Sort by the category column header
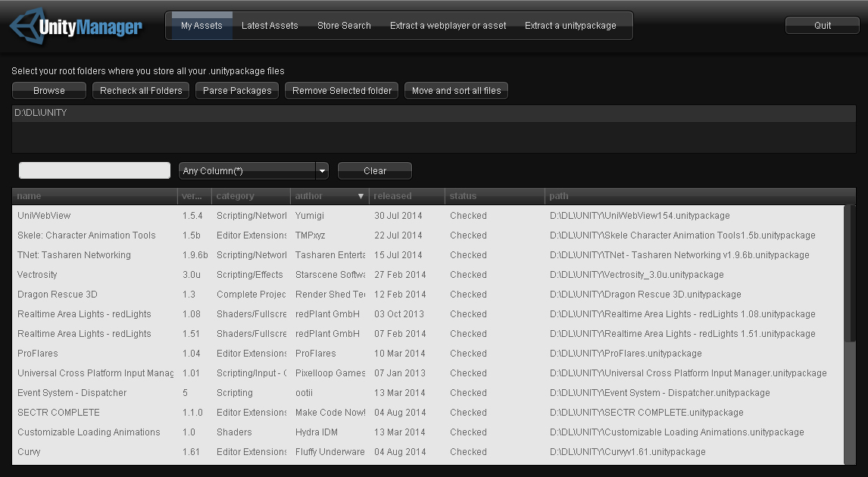 tap(251, 196)
